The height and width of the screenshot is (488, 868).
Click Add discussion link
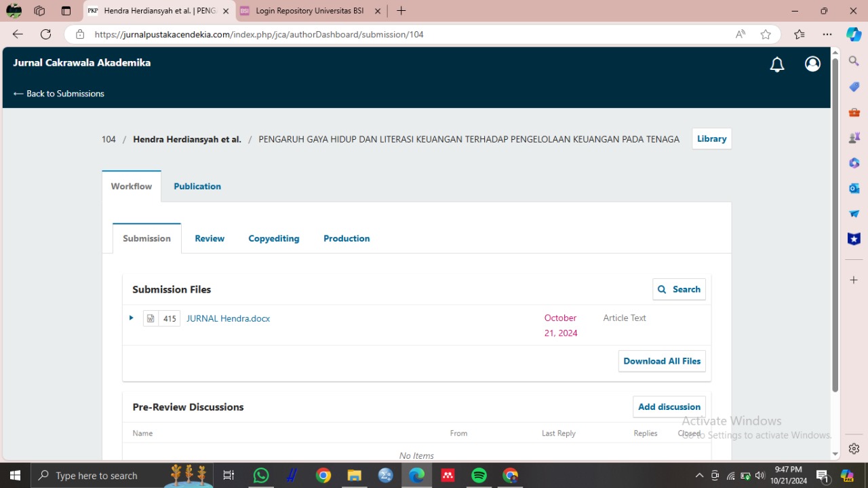click(x=669, y=407)
